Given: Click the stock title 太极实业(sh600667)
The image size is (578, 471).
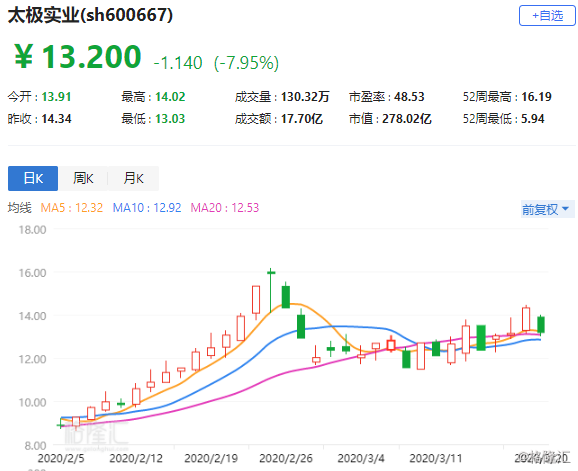Looking at the screenshot, I should click(x=90, y=15).
